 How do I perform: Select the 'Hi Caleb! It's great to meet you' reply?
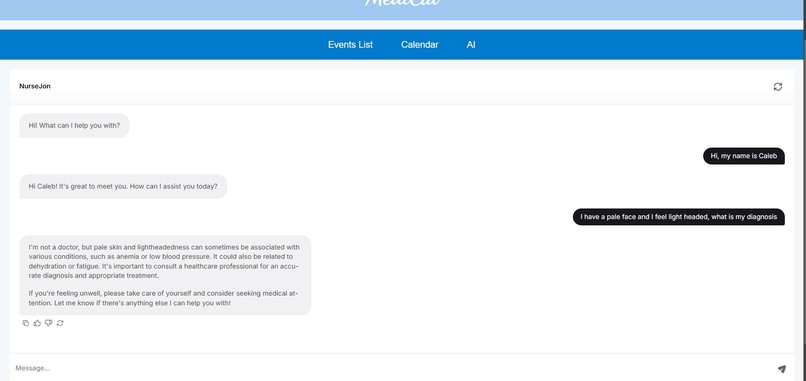point(123,186)
